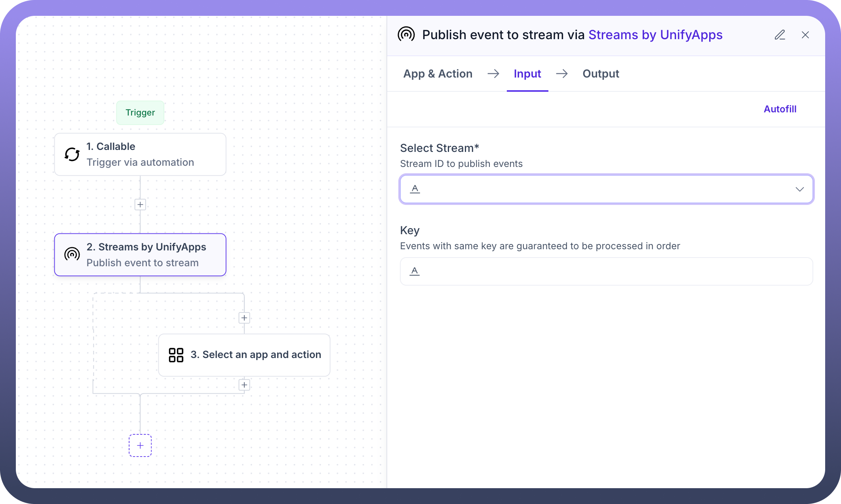The width and height of the screenshot is (841, 504).
Task: Open the Select Stream combo box
Action: coord(594,189)
